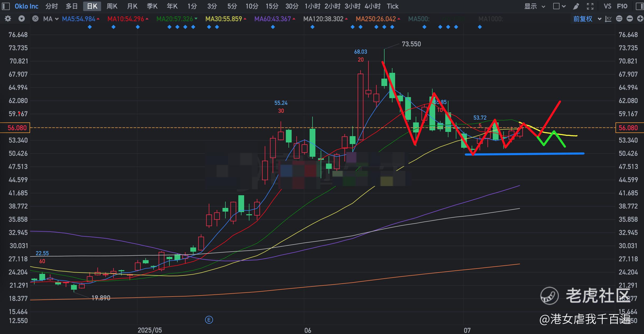Switch to the 30分 interval
Viewport: 644px width, 334px height.
292,6
